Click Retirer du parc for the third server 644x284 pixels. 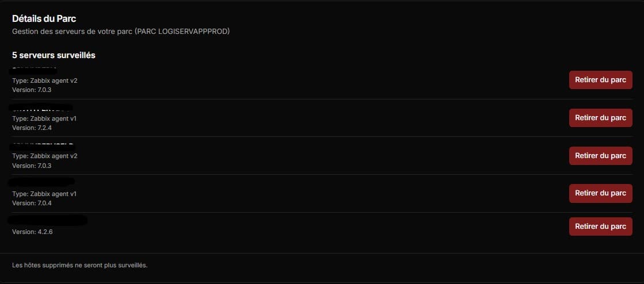click(600, 155)
